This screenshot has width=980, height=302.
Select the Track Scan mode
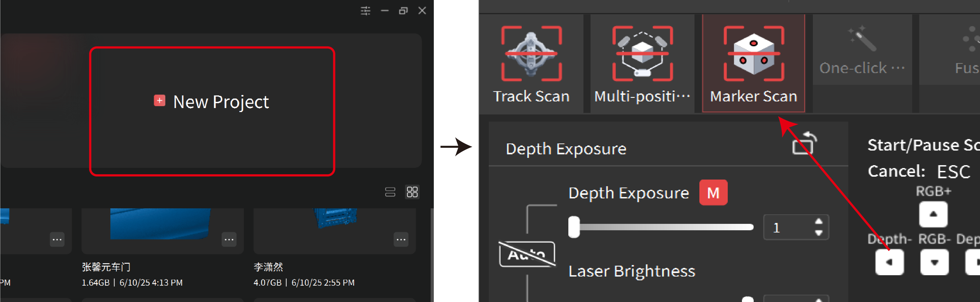531,64
